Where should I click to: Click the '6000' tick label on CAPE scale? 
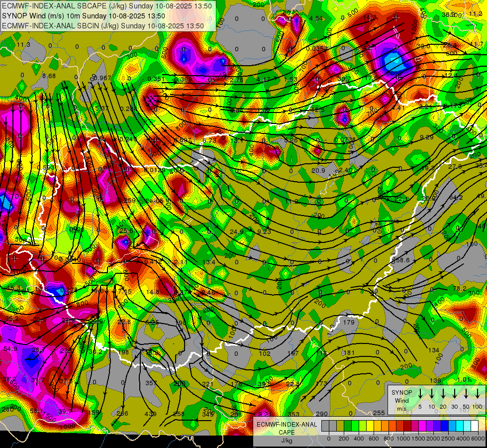click(x=478, y=439)
